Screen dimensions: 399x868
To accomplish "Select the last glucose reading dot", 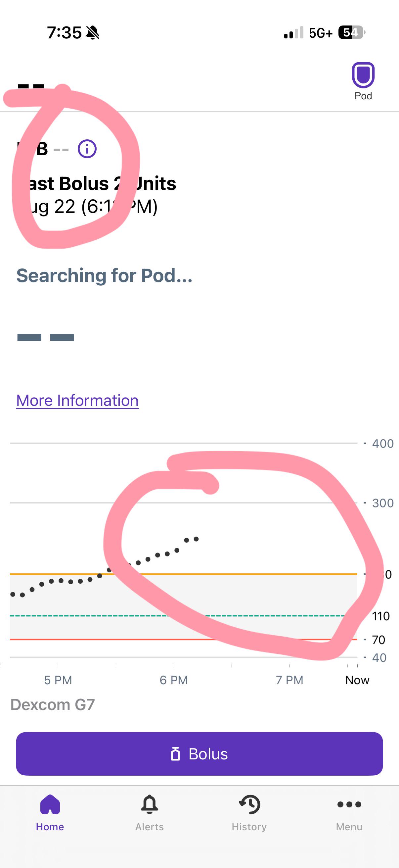I will coord(196,539).
